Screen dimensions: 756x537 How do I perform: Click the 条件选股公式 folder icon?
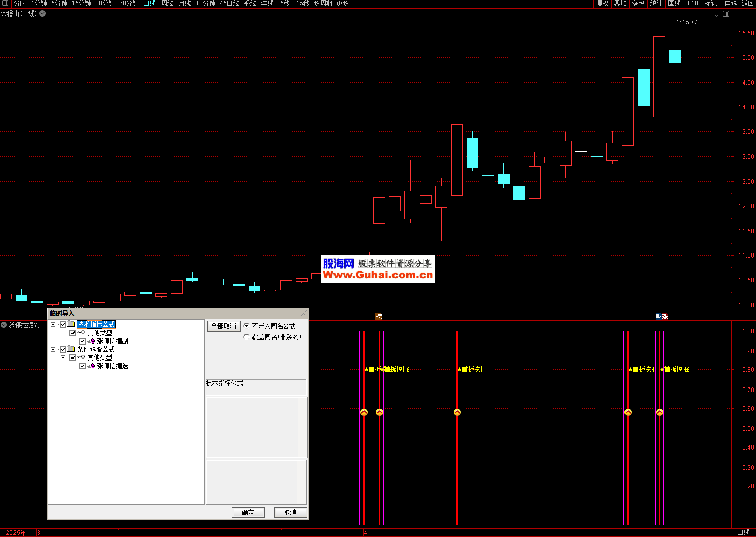71,349
